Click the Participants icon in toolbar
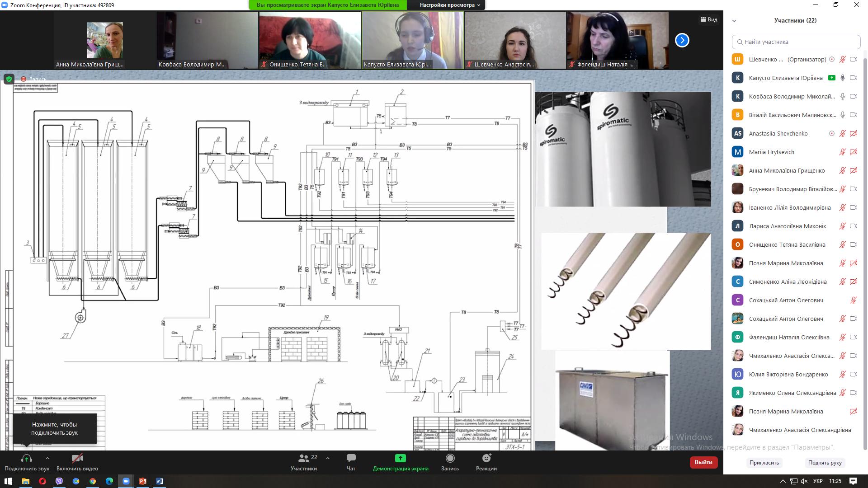 point(304,458)
